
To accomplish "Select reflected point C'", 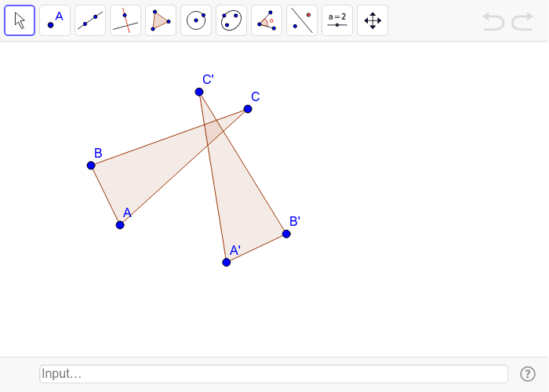I will point(199,92).
